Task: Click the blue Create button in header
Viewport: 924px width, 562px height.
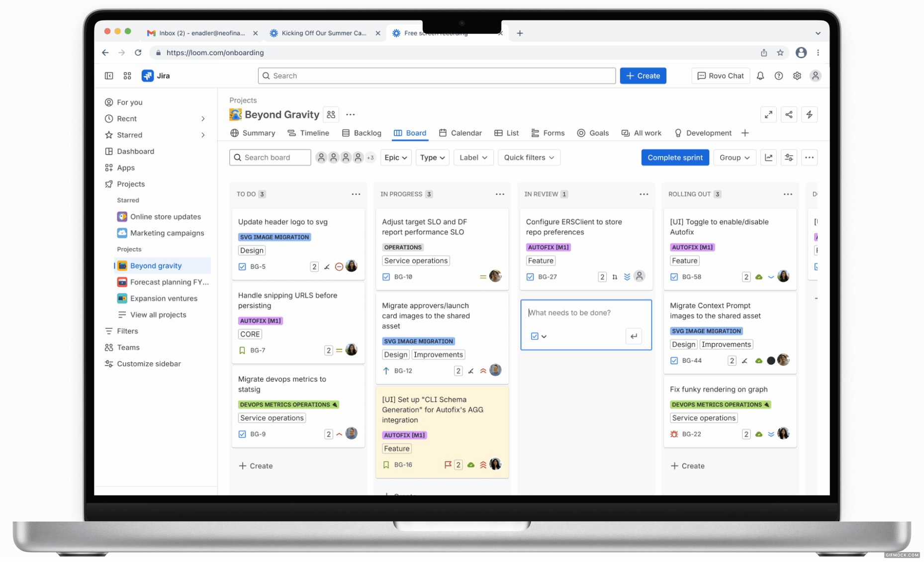Action: click(643, 76)
